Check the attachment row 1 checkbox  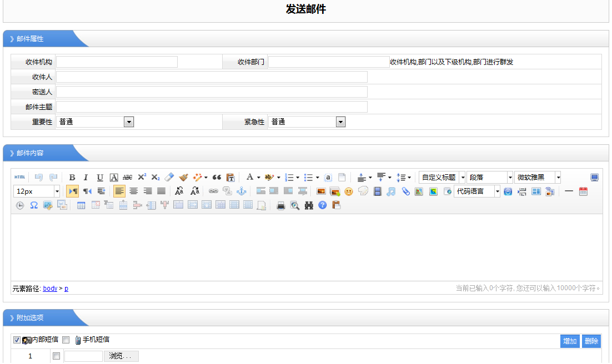coord(56,356)
